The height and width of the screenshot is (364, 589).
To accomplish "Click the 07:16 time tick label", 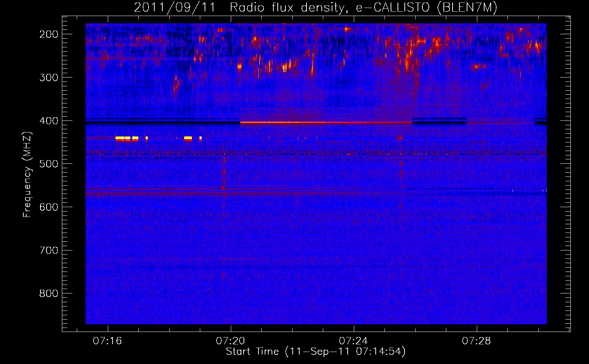I will (x=107, y=341).
